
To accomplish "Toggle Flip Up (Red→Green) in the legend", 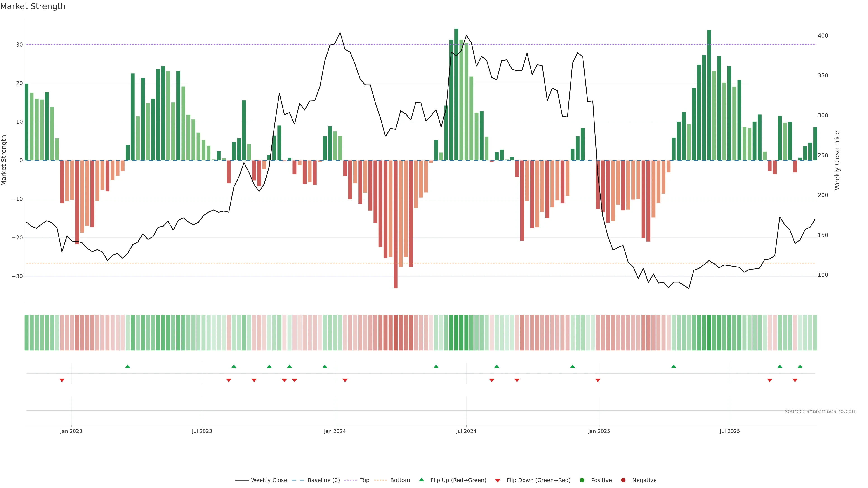I will 458,480.
